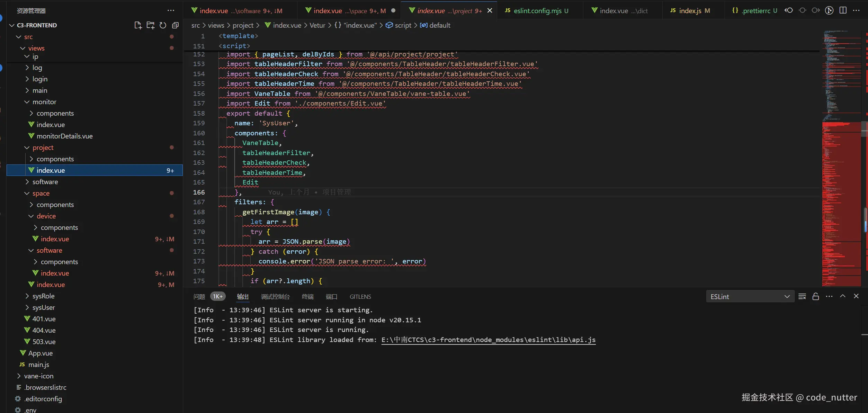The image size is (868, 413).
Task: Go to previous change icon
Action: 789,10
